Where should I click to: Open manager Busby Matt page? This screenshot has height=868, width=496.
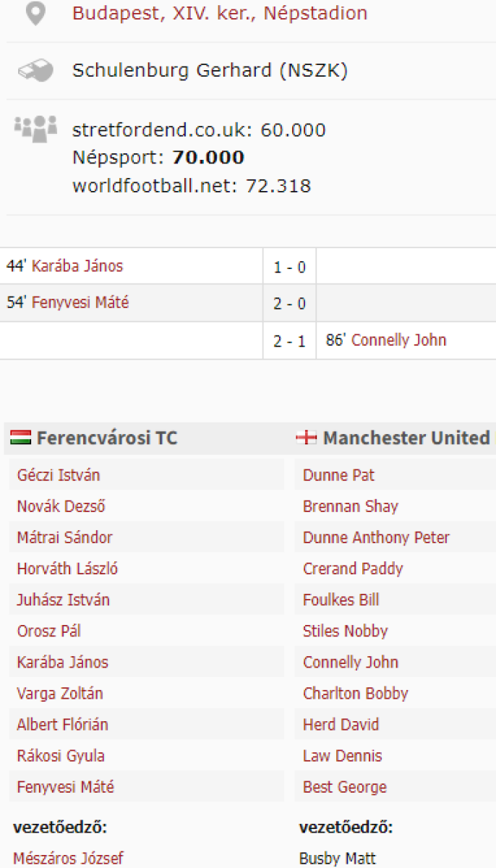click(337, 859)
